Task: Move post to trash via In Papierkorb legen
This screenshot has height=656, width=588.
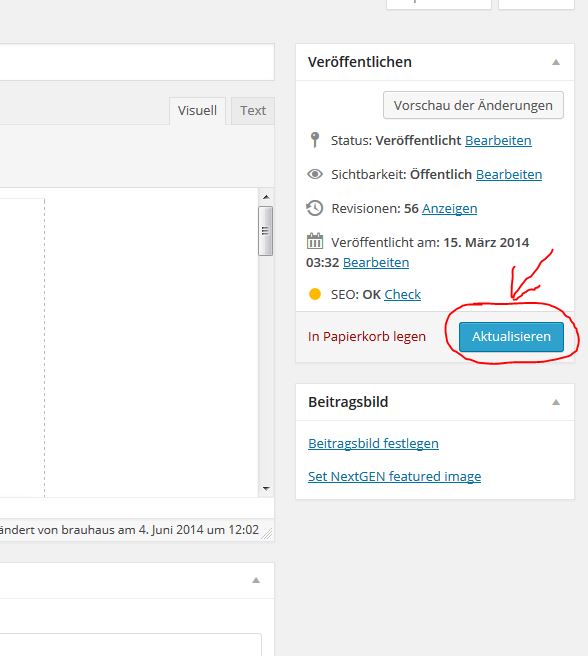Action: [367, 337]
